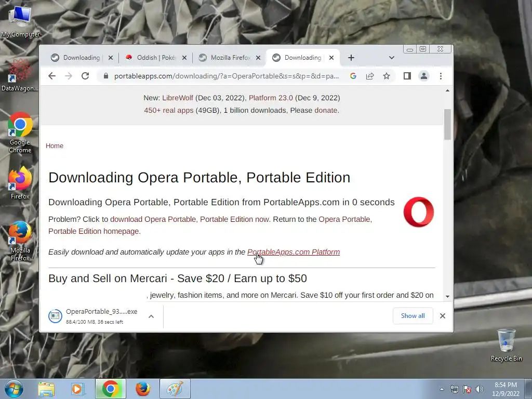Open Action Center flag icon
This screenshot has width=532, height=399.
click(x=467, y=389)
